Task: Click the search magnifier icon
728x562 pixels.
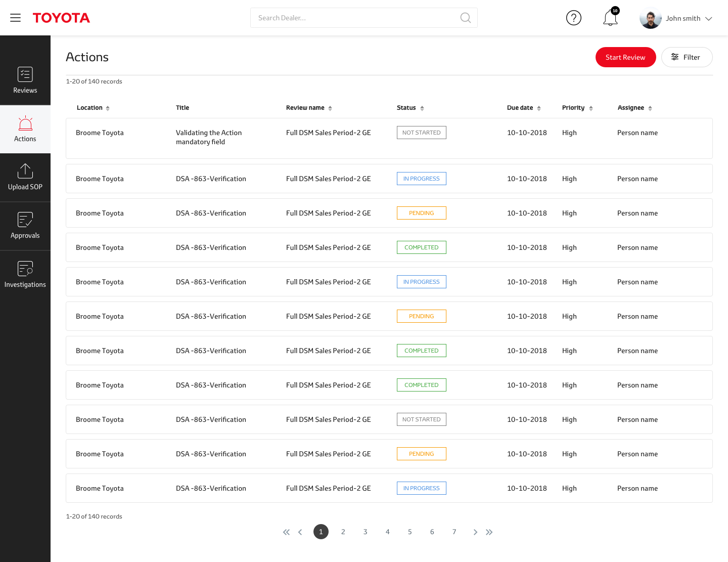Action: [x=465, y=18]
